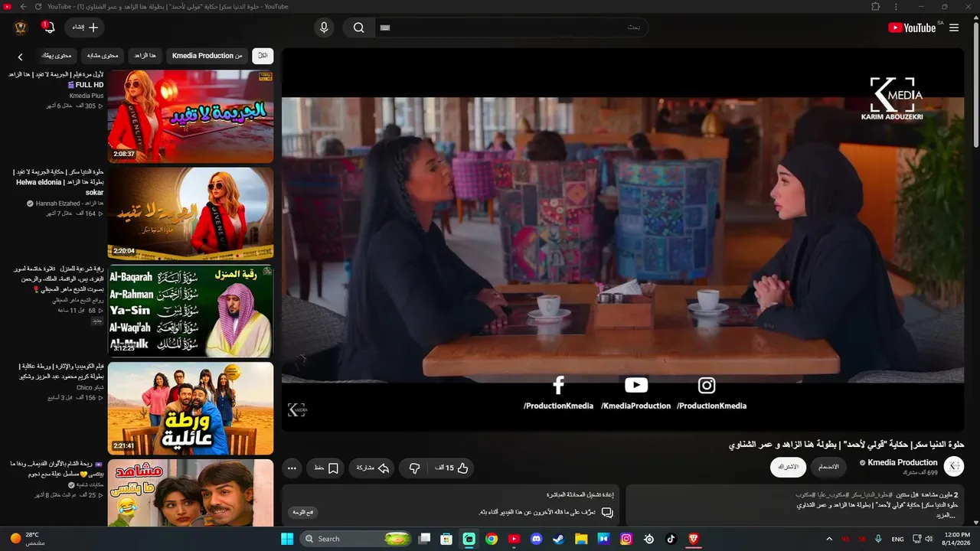Select the الكل (All) filter chip
The height and width of the screenshot is (551, 980).
263,56
